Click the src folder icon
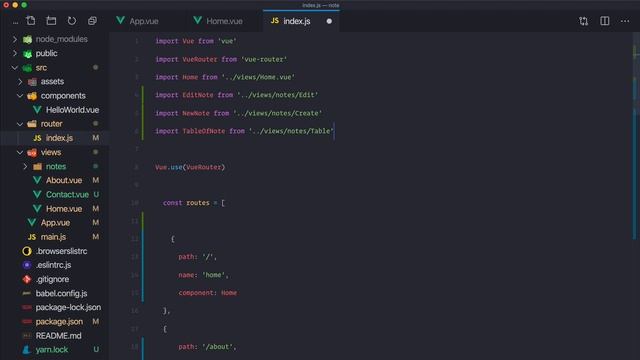Image resolution: width=640 pixels, height=360 pixels. [27, 68]
